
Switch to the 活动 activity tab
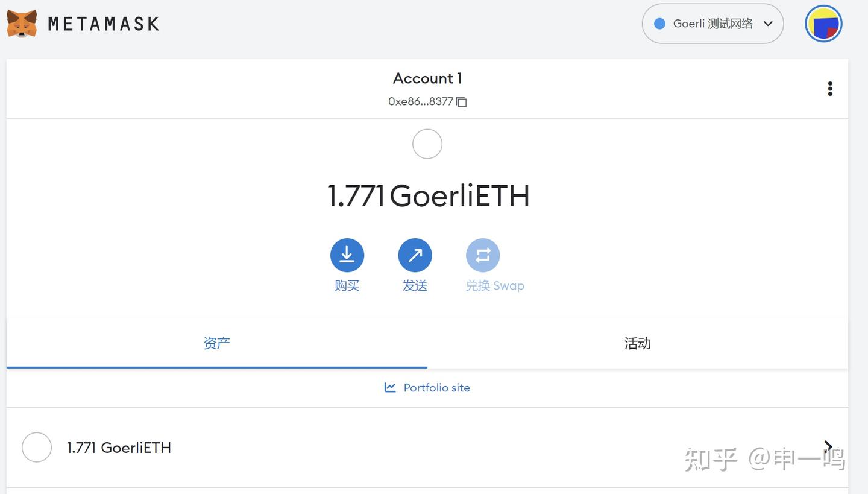[x=637, y=343]
